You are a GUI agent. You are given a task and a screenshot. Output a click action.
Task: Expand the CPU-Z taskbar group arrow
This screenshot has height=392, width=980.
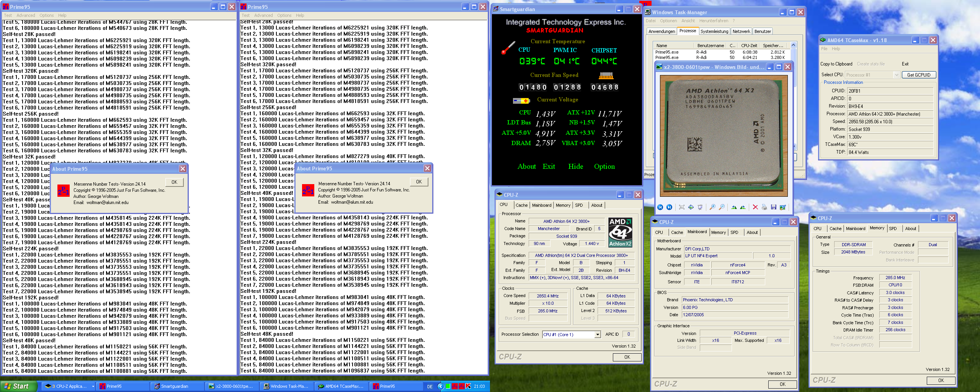coord(93,386)
